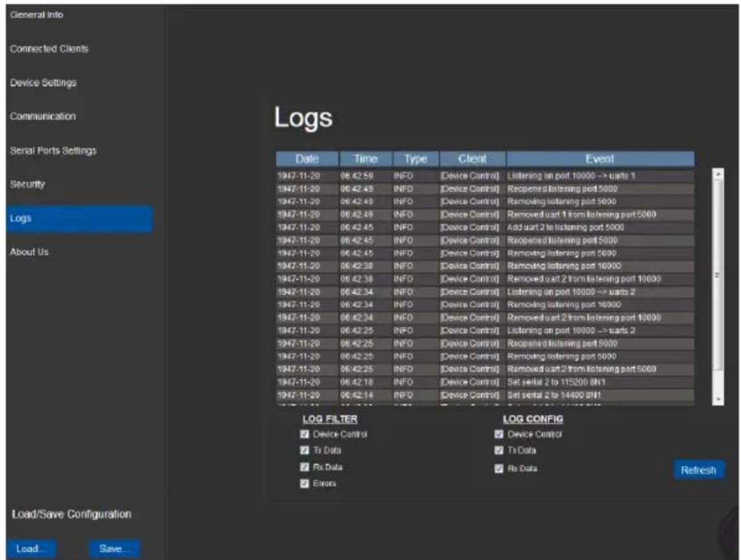Toggle Errors in Log Filter

pos(304,483)
